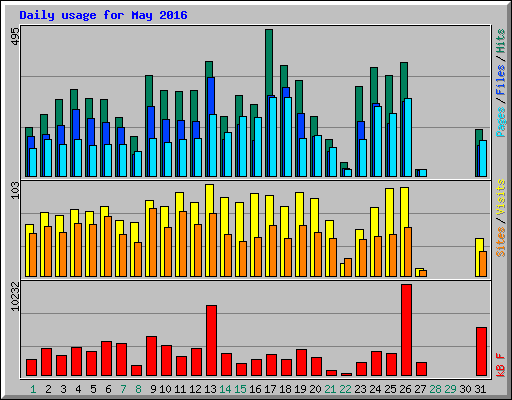
Task: Click day 24 on the x-axis
Action: [375, 389]
